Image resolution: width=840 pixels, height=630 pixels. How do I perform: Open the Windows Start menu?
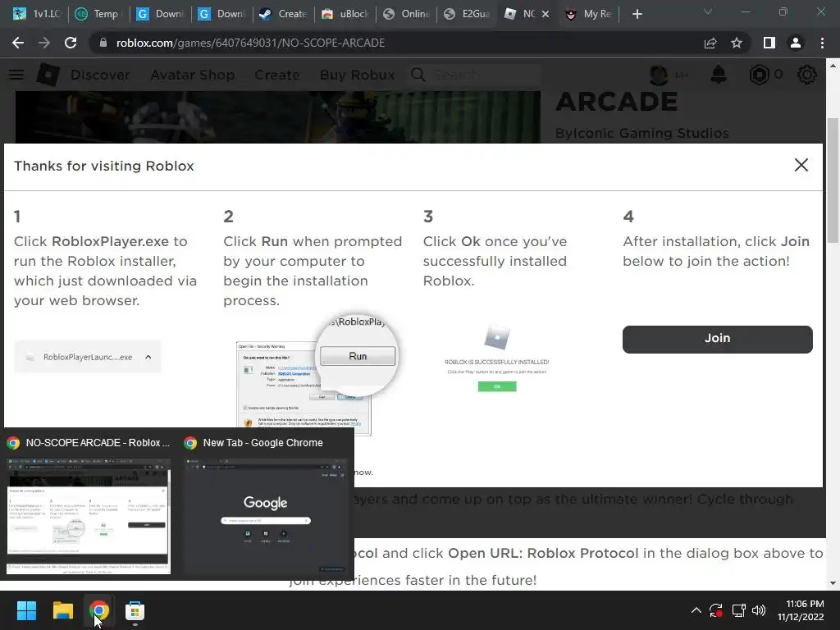pyautogui.click(x=26, y=610)
